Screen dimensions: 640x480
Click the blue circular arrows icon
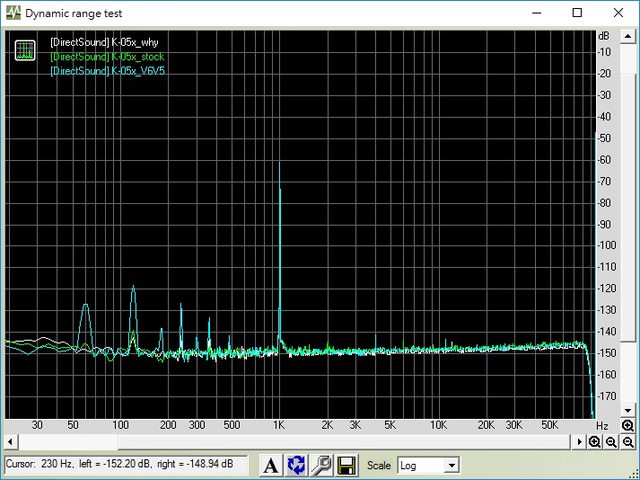pyautogui.click(x=296, y=465)
